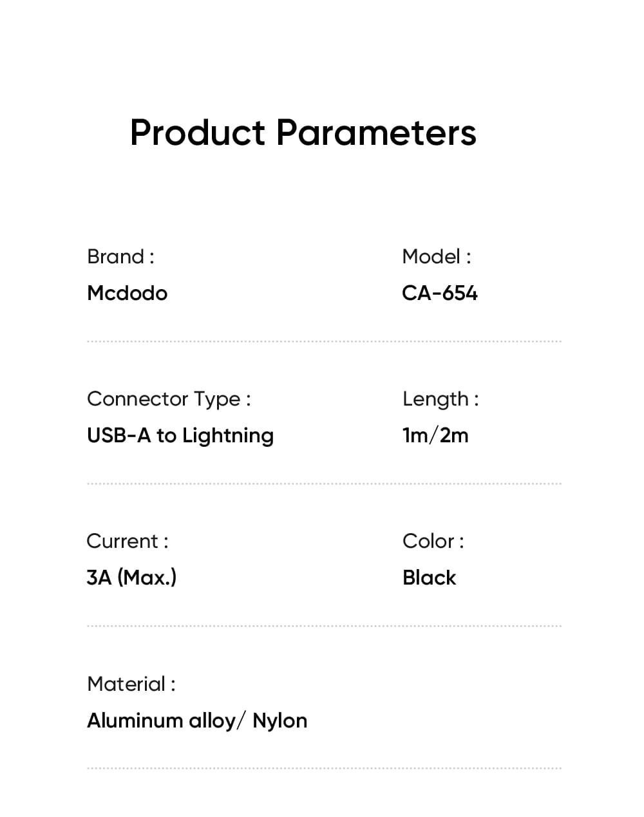644x817 pixels.
Task: Click the 'Material :' label
Action: [x=131, y=684]
